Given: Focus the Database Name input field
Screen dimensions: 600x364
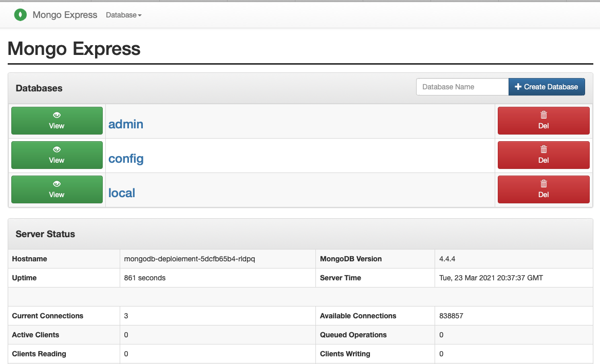Looking at the screenshot, I should [x=462, y=87].
